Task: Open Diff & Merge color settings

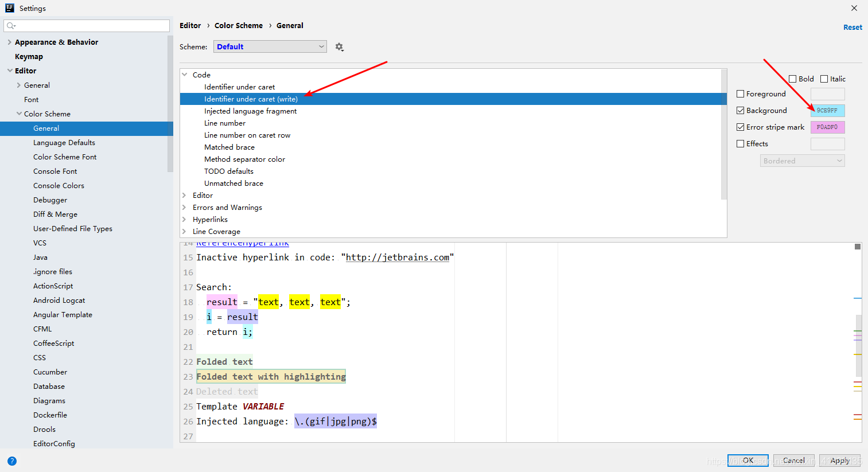Action: pyautogui.click(x=55, y=214)
